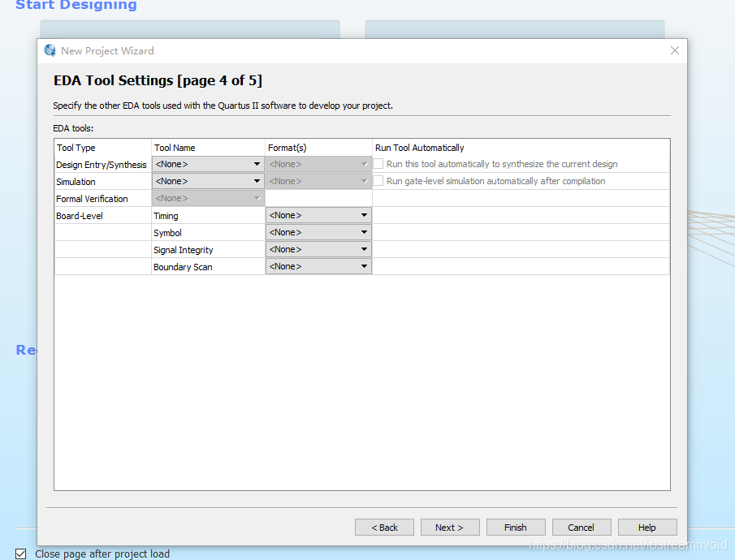
Task: Open Board-Level Timing format dropdown
Action: tap(318, 215)
